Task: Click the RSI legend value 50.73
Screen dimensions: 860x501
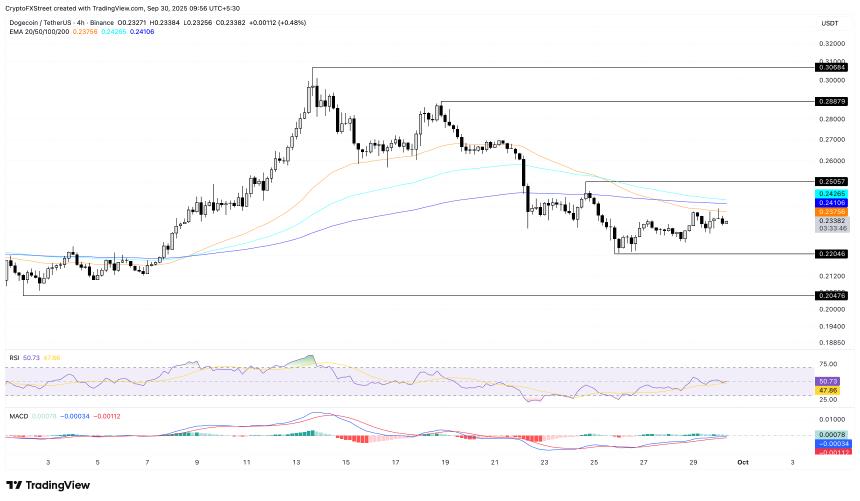Action: pos(31,358)
